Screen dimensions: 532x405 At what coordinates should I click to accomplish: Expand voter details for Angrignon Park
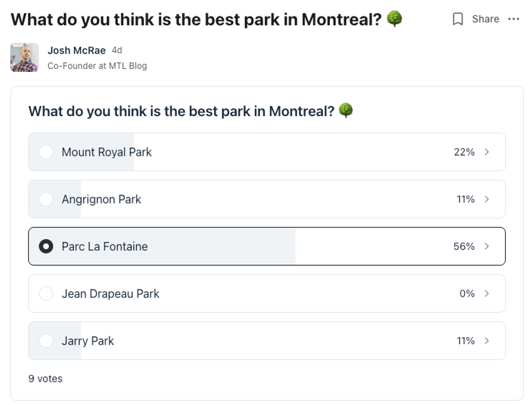click(x=486, y=199)
